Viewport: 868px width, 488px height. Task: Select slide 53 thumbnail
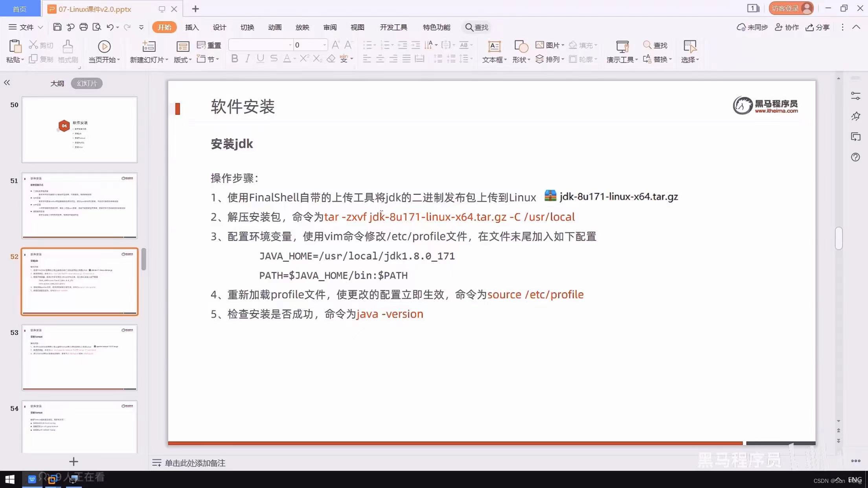coord(79,357)
